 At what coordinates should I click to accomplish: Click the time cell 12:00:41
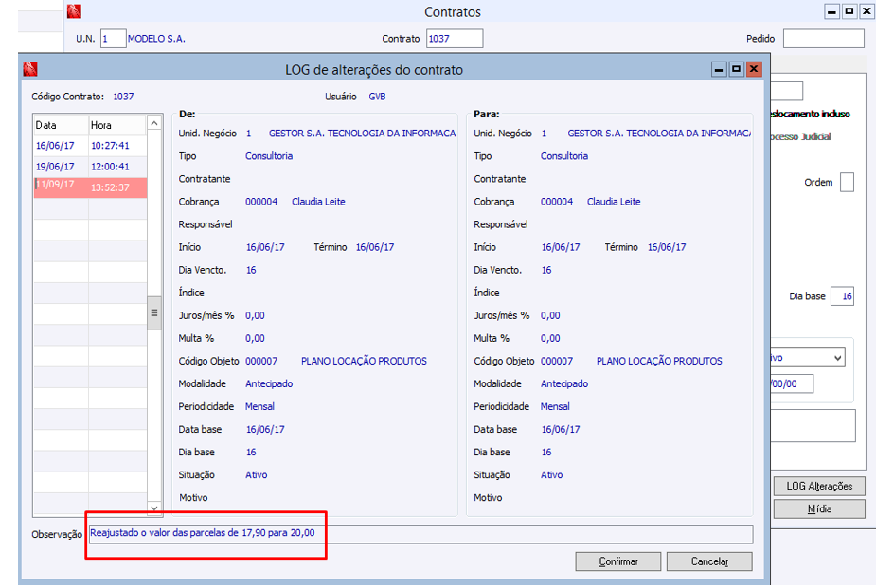[110, 167]
